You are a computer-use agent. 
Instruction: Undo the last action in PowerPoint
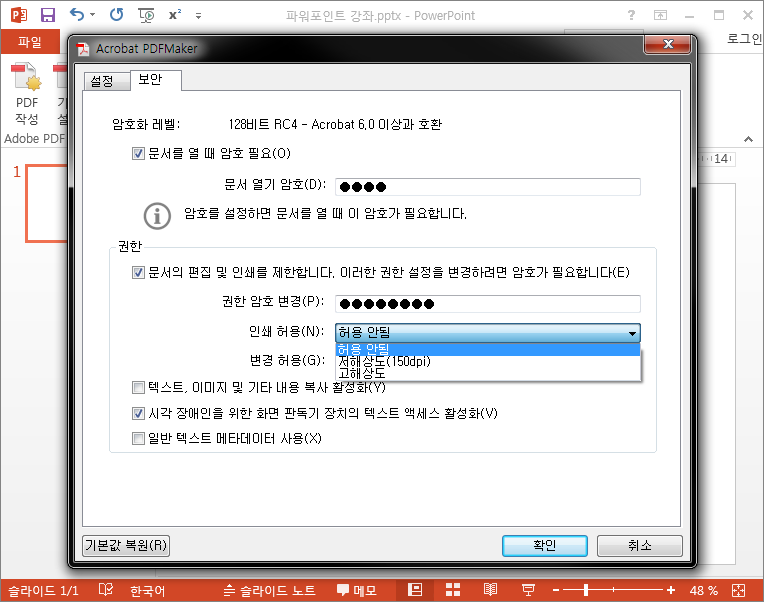(77, 15)
